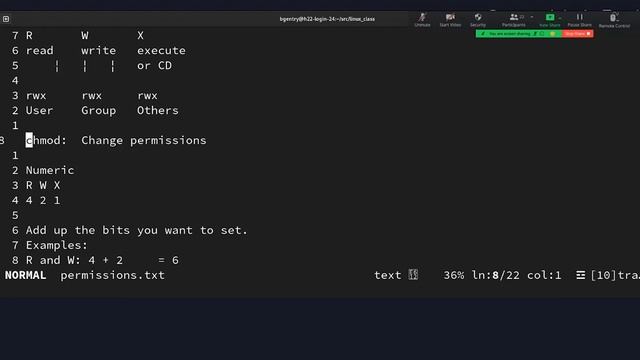640x360 pixels.
Task: Open the Participants panel icon
Action: [514, 17]
